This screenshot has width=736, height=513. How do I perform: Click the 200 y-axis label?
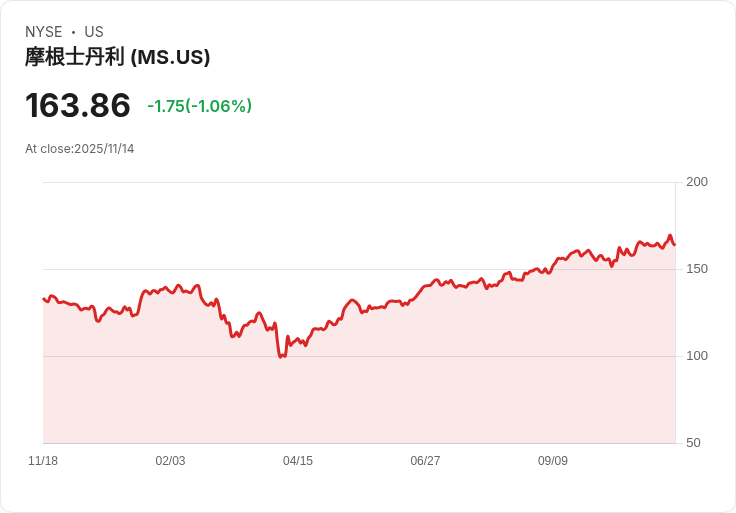[x=697, y=182]
